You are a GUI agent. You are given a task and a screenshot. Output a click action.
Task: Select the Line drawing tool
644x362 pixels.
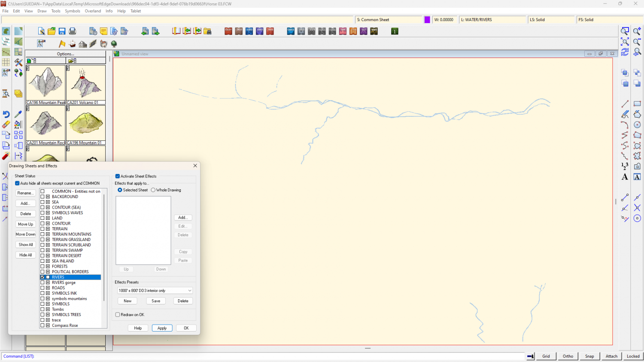pyautogui.click(x=625, y=104)
